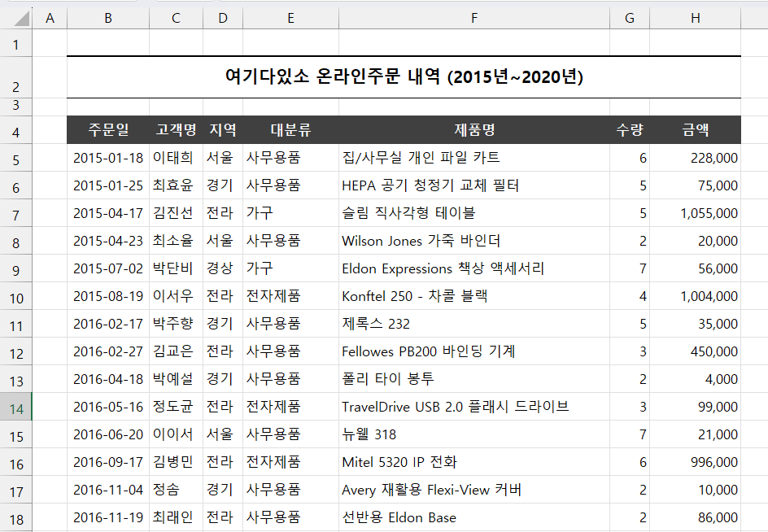The width and height of the screenshot is (768, 532).
Task: Click the 고객명 header cell
Action: coord(176,130)
